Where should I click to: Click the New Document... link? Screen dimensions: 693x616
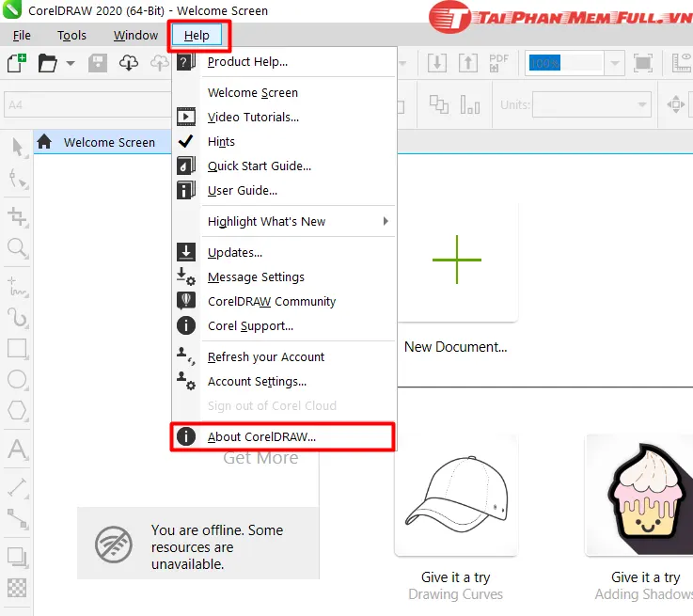click(456, 347)
